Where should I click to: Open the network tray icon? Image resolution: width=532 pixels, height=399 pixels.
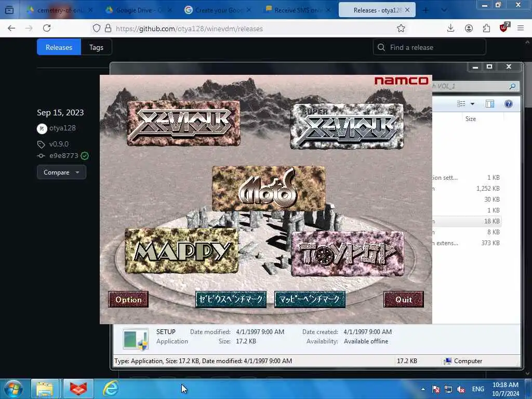click(448, 389)
